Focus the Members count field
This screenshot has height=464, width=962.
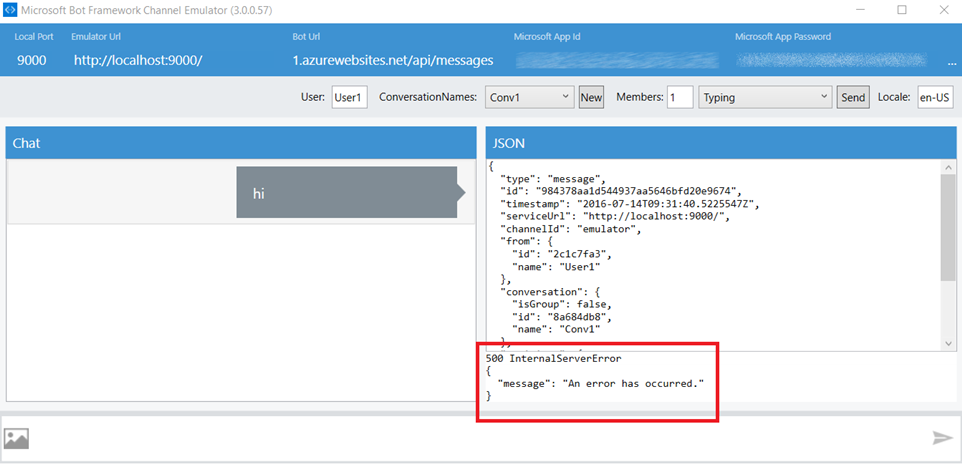679,97
